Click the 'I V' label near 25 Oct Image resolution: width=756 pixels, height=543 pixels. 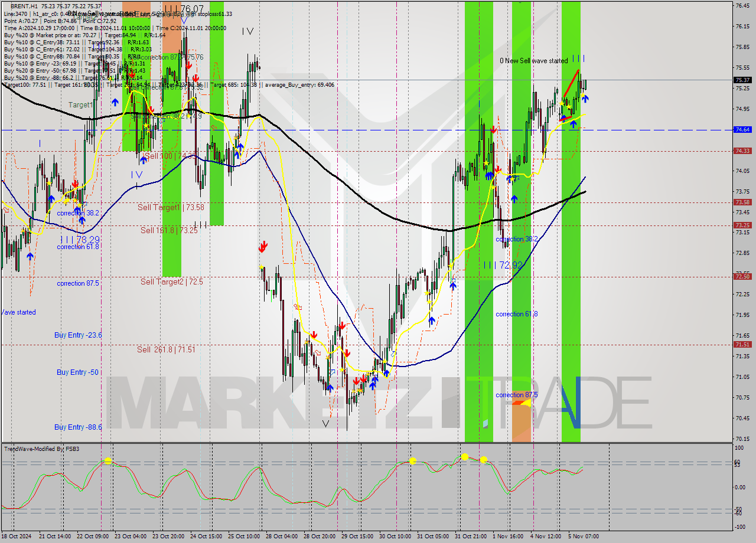247,31
